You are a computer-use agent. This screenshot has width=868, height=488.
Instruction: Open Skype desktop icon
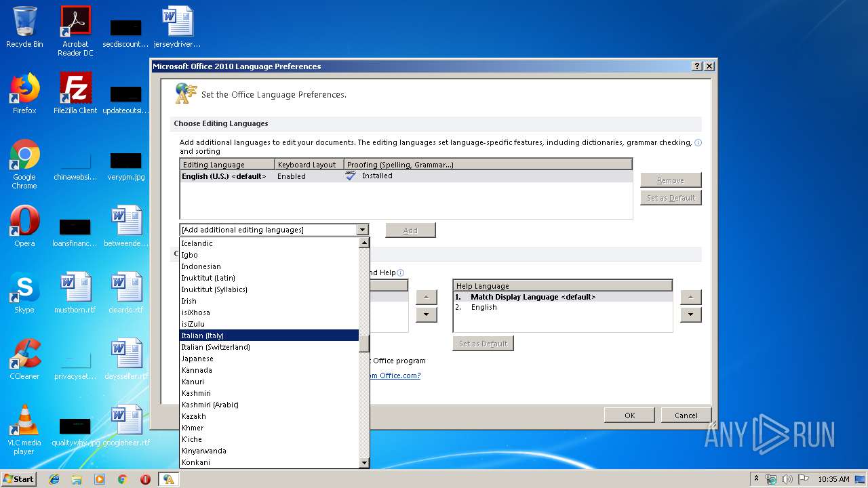click(x=24, y=293)
